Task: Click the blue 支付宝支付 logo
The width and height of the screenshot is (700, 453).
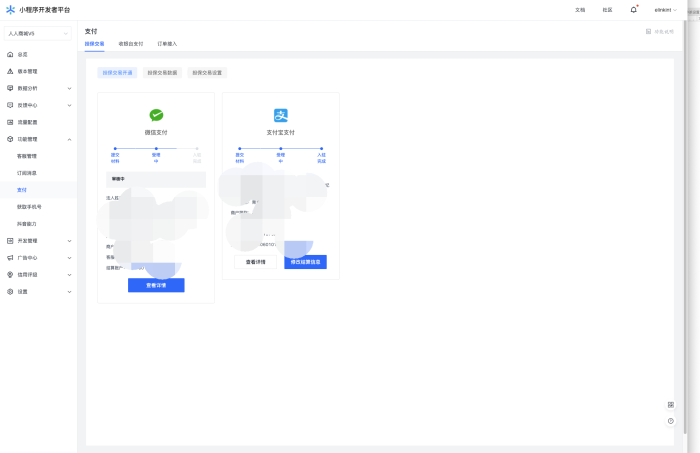Action: coord(281,115)
